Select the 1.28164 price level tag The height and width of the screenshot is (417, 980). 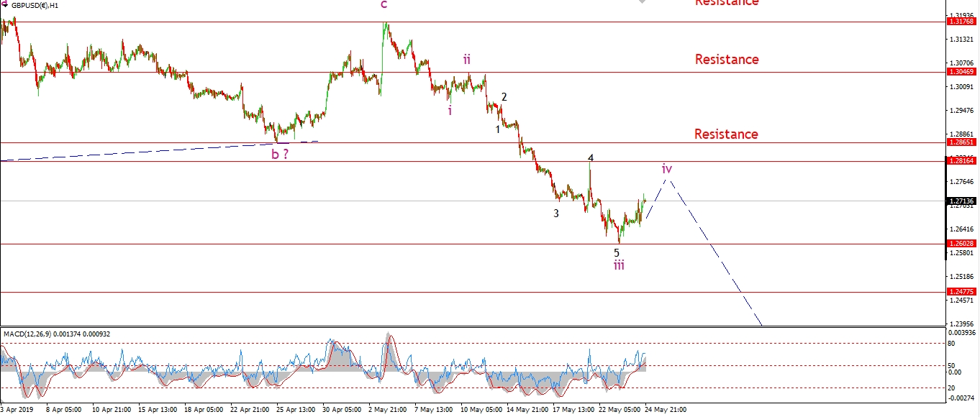pos(962,161)
